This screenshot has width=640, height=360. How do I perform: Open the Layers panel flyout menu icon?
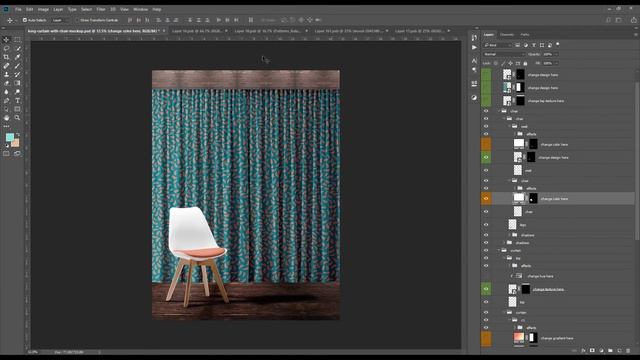click(x=635, y=35)
